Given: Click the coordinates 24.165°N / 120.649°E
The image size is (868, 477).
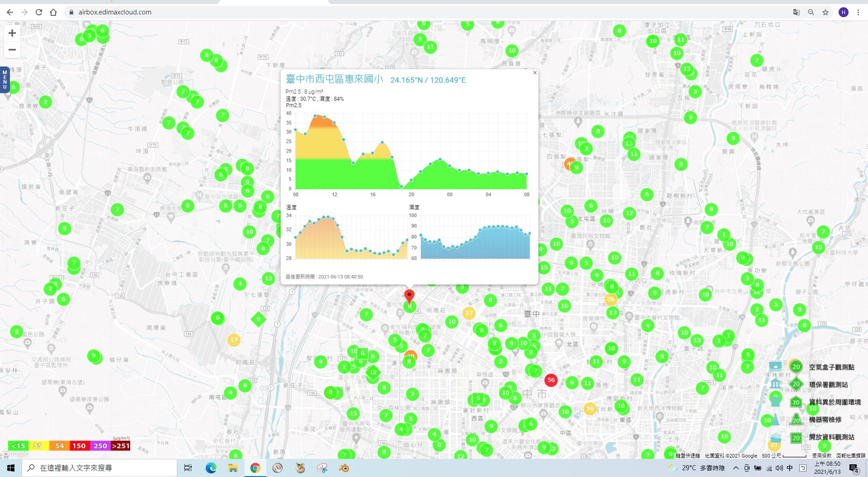Looking at the screenshot, I should (428, 80).
